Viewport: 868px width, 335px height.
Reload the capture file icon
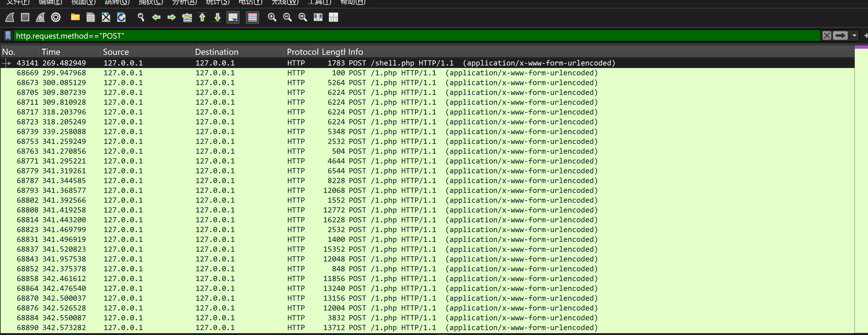pos(121,17)
